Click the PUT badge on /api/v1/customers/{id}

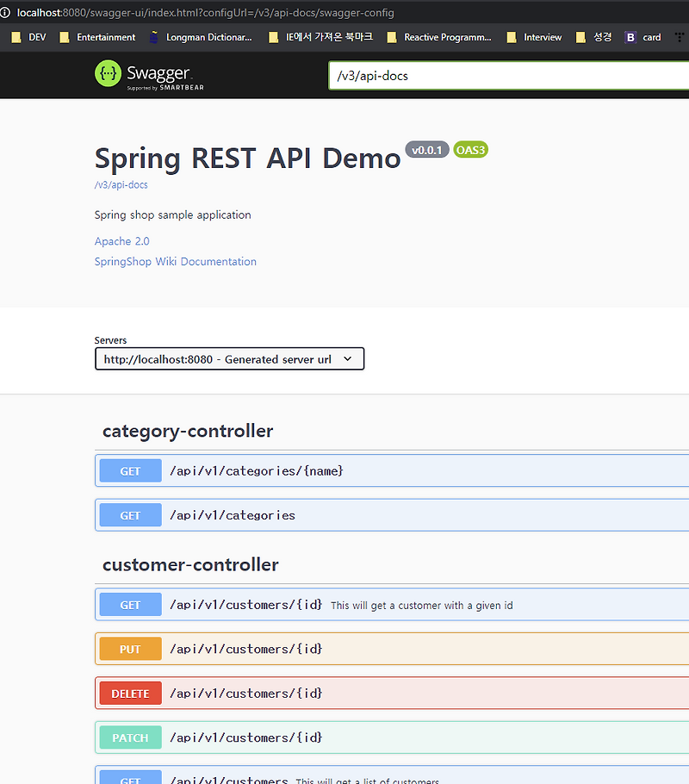click(129, 648)
